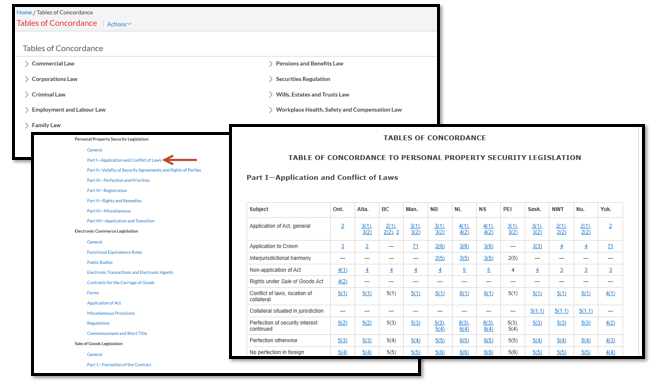Image resolution: width=663 pixels, height=381 pixels.
Task: Open Yuk. 4(1) Conflict of laws link
Action: (x=610, y=293)
